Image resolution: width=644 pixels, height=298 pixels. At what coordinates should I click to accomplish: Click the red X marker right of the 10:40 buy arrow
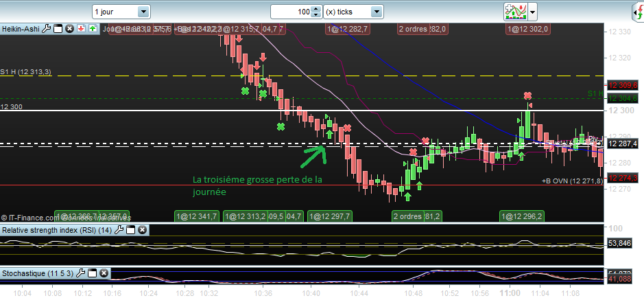tap(347, 128)
